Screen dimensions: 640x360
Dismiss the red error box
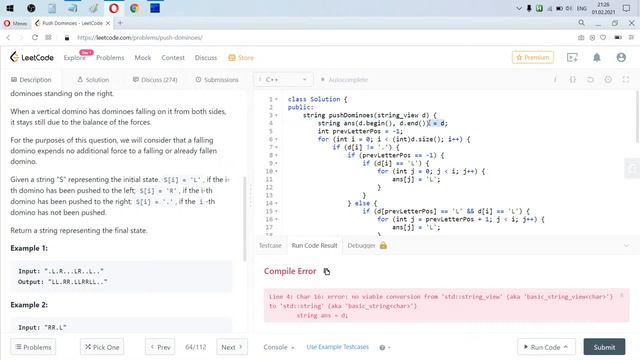click(x=622, y=296)
